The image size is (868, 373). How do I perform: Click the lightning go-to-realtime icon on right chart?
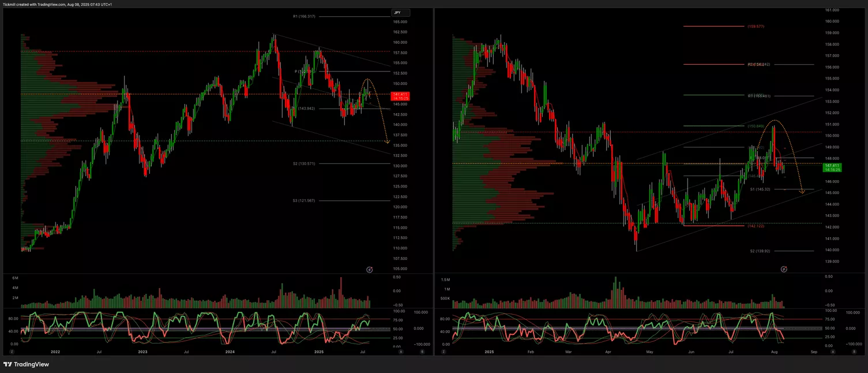784,270
